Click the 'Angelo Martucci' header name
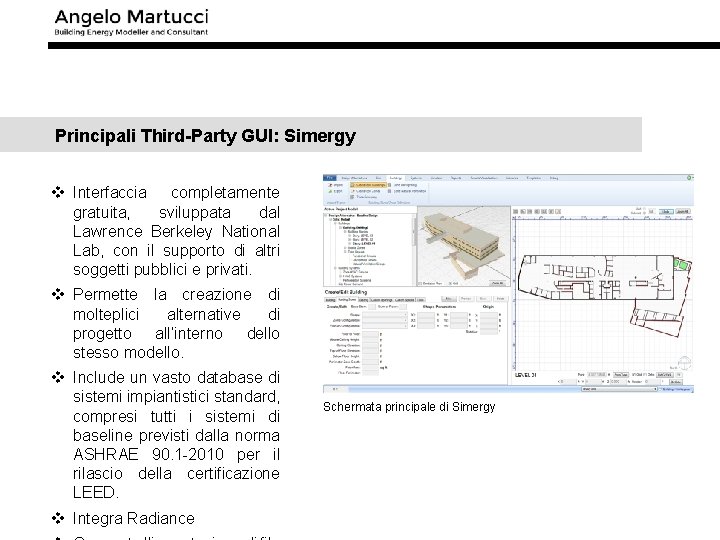The width and height of the screenshot is (720, 540). [x=131, y=17]
